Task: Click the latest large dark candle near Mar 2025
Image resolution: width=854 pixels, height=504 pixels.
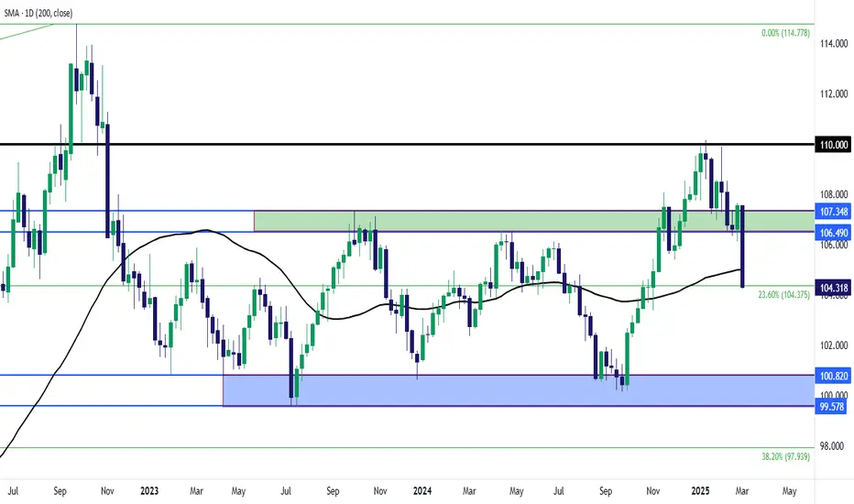Action: pyautogui.click(x=742, y=246)
